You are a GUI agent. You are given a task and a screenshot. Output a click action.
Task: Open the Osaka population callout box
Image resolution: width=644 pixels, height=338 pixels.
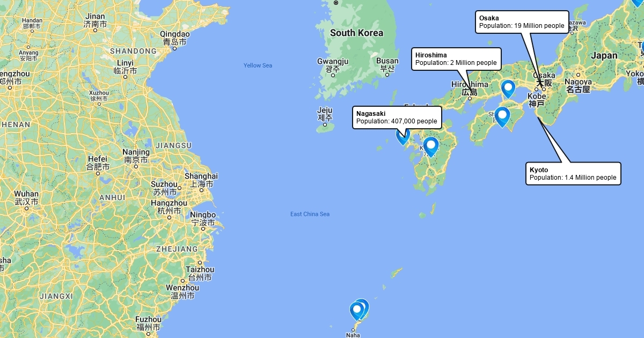(x=522, y=22)
